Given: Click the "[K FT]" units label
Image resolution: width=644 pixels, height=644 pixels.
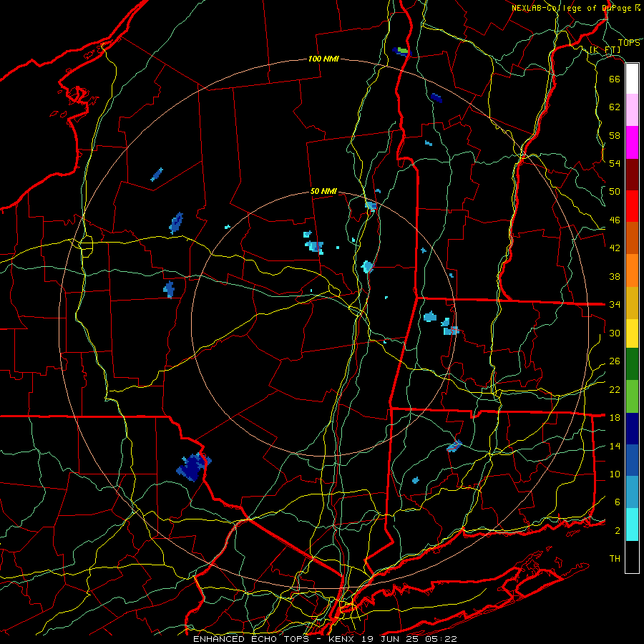Looking at the screenshot, I should tap(605, 50).
